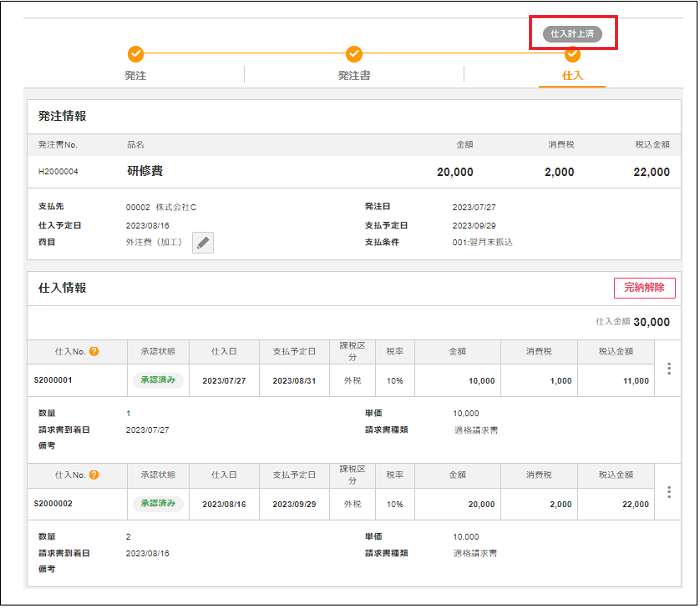Click the 承認済み badge for S2000002

pyautogui.click(x=158, y=503)
